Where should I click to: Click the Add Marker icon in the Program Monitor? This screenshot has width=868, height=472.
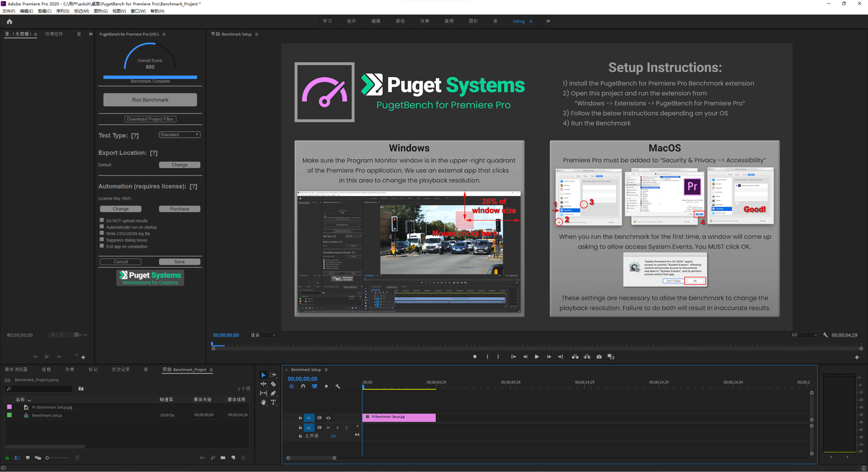tap(475, 357)
